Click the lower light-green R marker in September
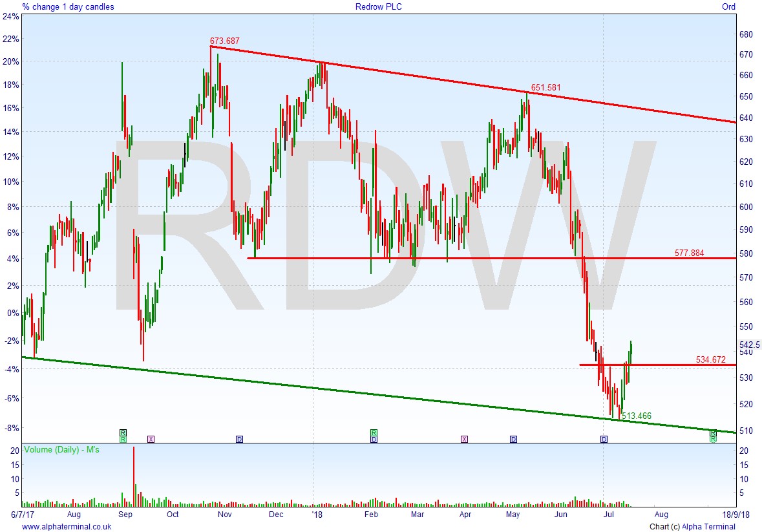 [123, 439]
